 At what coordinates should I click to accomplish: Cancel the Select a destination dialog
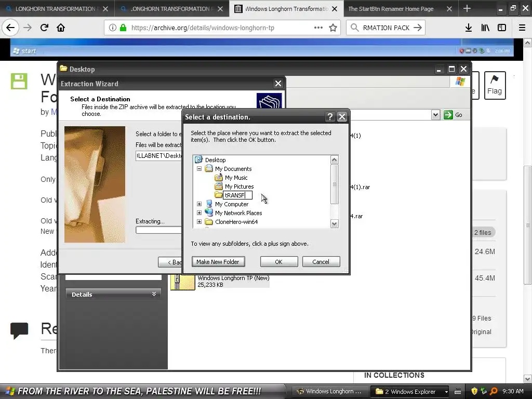(321, 262)
